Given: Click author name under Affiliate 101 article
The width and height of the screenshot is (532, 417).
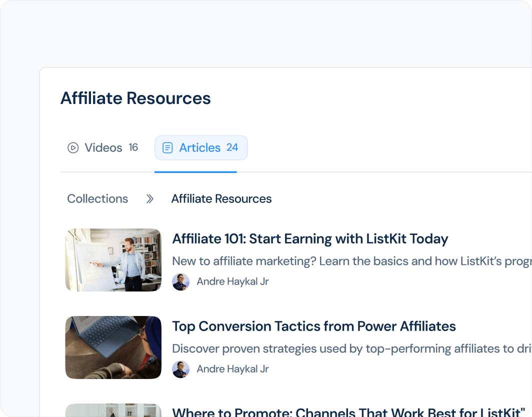Looking at the screenshot, I should [x=233, y=281].
